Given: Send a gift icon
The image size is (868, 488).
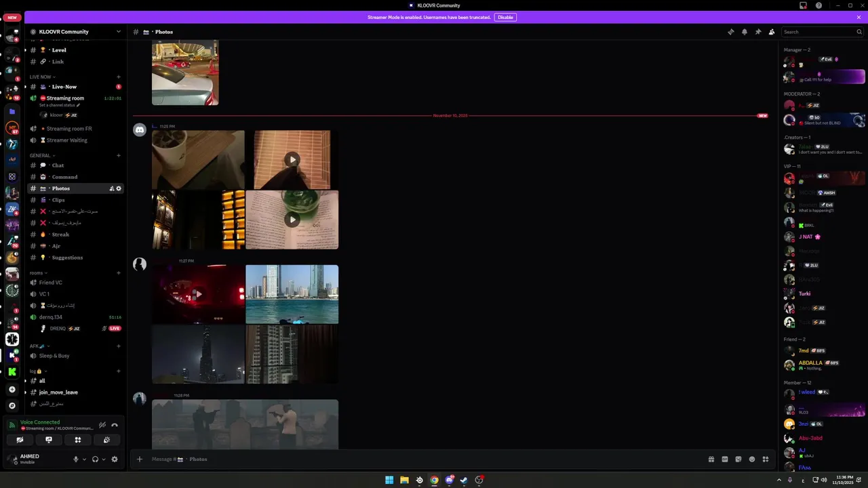Looking at the screenshot, I should (711, 459).
